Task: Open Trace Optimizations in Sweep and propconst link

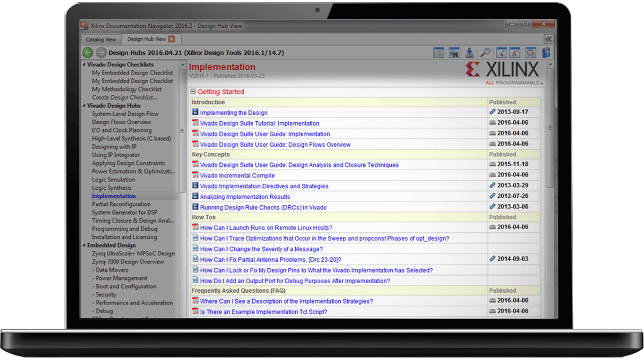Action: 325,239
